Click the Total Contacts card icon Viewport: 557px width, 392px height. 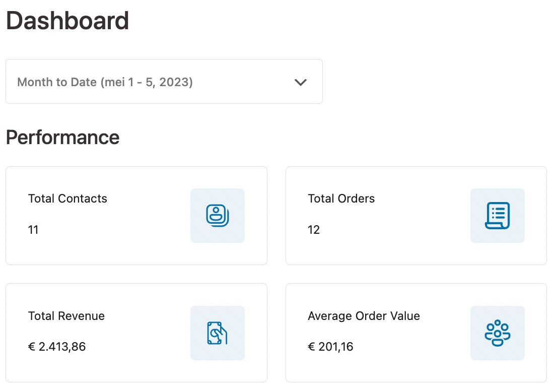(218, 216)
